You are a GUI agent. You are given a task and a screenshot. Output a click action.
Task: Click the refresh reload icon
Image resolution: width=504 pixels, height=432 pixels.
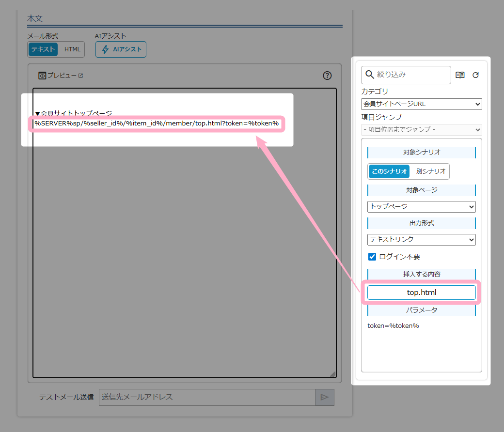(x=475, y=75)
